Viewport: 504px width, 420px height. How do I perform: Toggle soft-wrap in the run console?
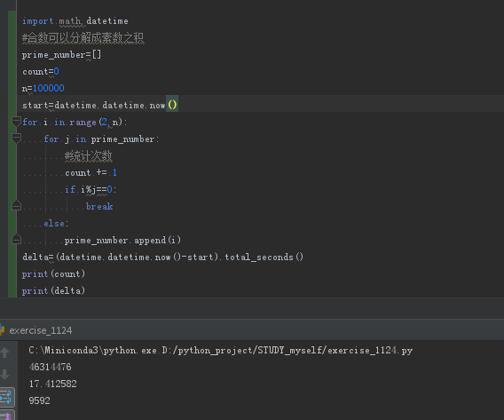(x=6, y=397)
